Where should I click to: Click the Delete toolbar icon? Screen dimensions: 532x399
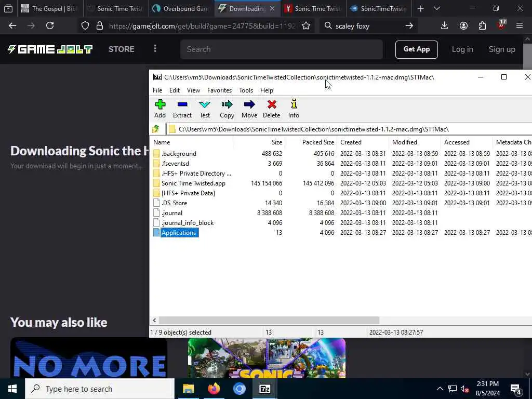272,104
